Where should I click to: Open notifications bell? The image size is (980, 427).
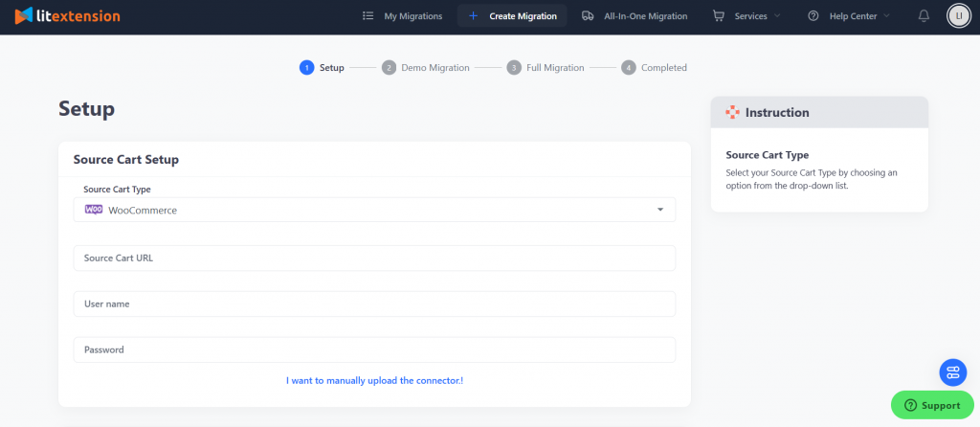pyautogui.click(x=924, y=16)
